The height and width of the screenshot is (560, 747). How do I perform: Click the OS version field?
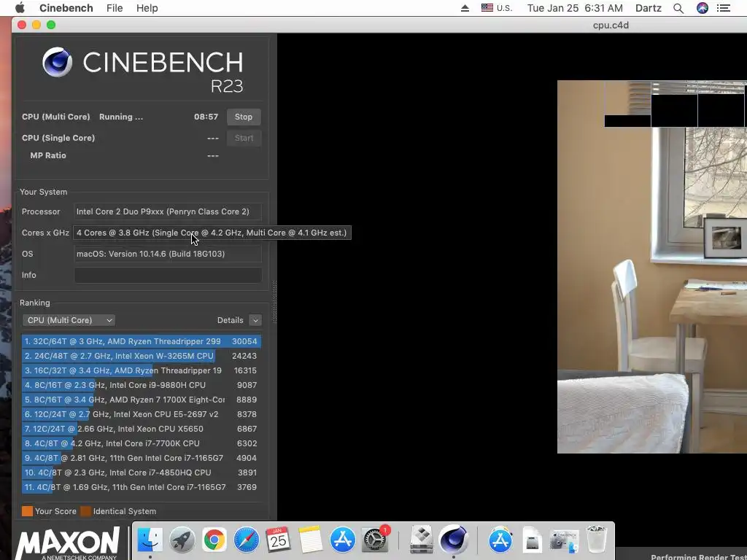point(168,254)
